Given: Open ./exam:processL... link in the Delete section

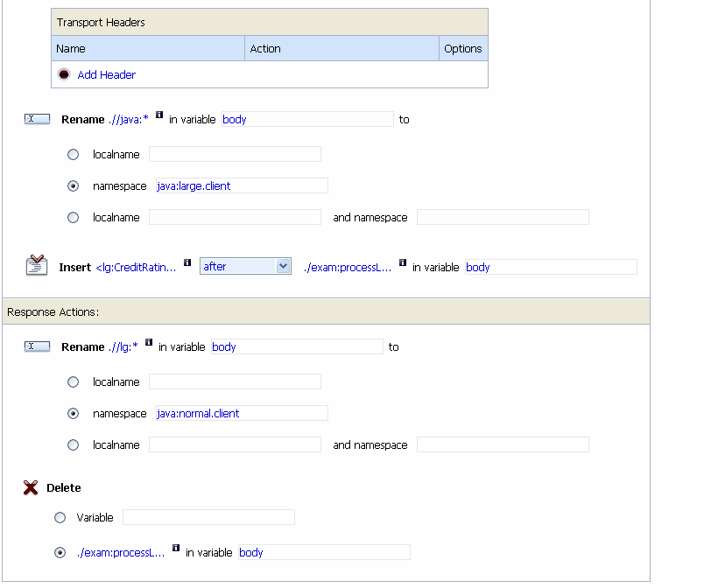Looking at the screenshot, I should 121,553.
